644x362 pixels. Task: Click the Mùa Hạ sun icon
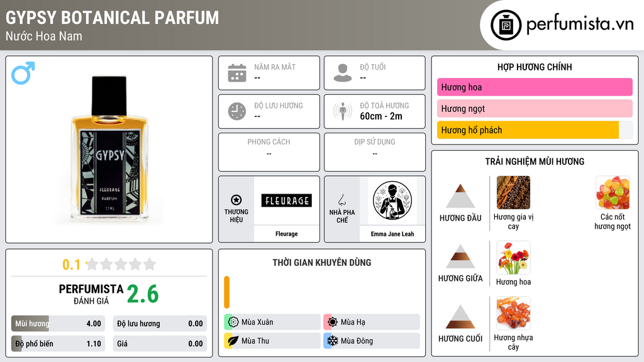pyautogui.click(x=333, y=322)
